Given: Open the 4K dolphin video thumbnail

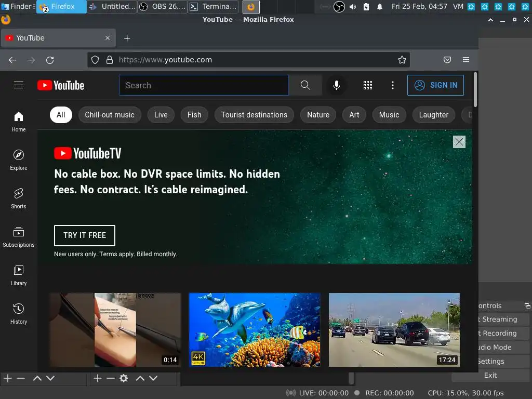Looking at the screenshot, I should click(x=255, y=330).
